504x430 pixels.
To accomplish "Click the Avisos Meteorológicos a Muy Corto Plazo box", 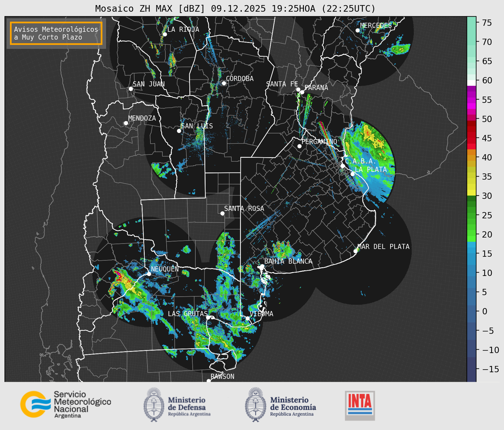I will [x=56, y=33].
